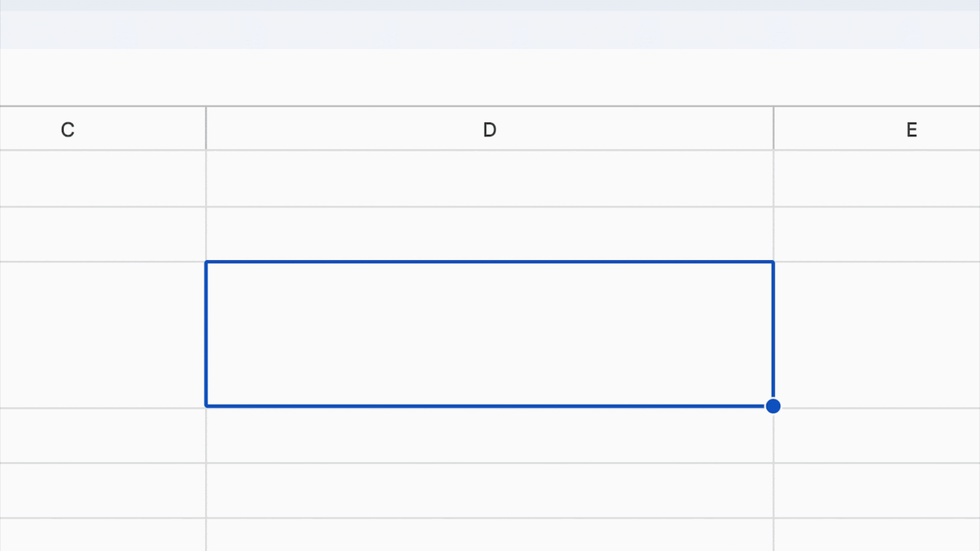Click inside the blue-outlined selected cell
980x551 pixels.
point(490,334)
